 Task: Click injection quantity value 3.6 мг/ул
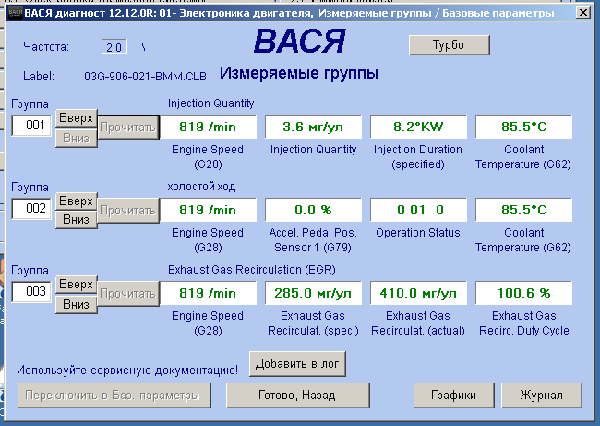click(313, 127)
